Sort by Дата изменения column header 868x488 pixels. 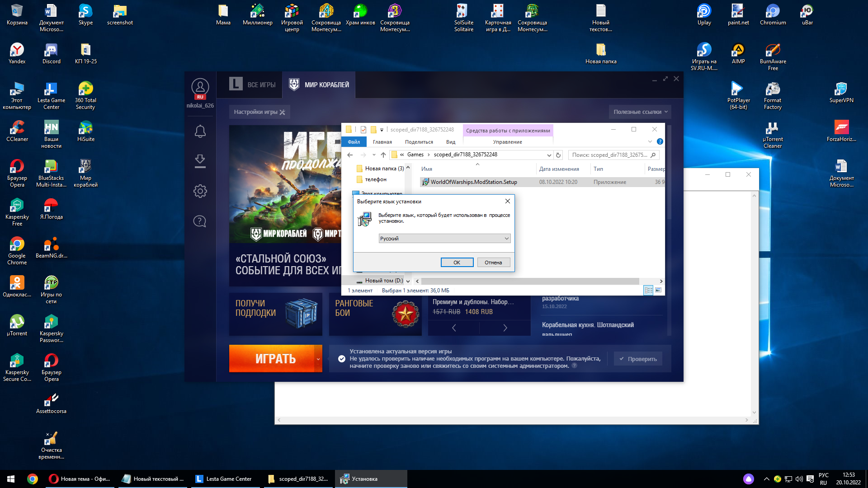(559, 169)
